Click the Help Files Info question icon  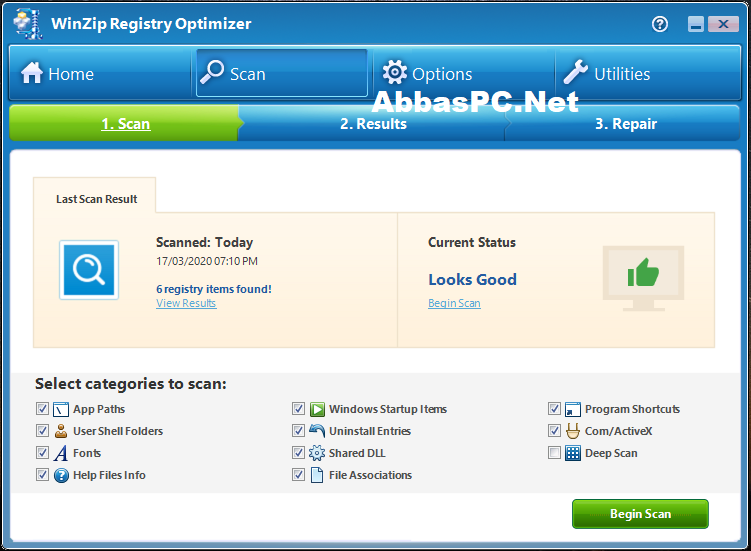[61, 475]
